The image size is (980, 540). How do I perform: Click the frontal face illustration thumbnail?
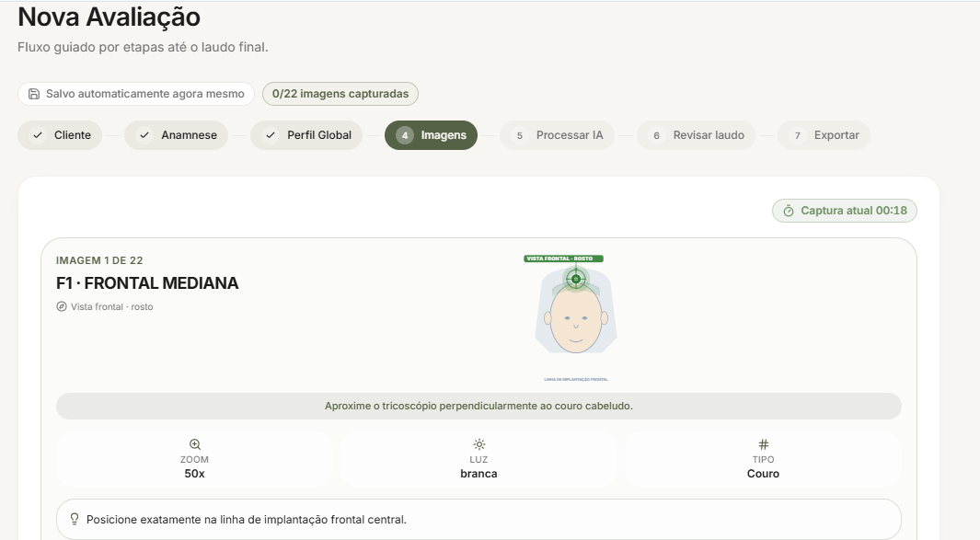[576, 317]
